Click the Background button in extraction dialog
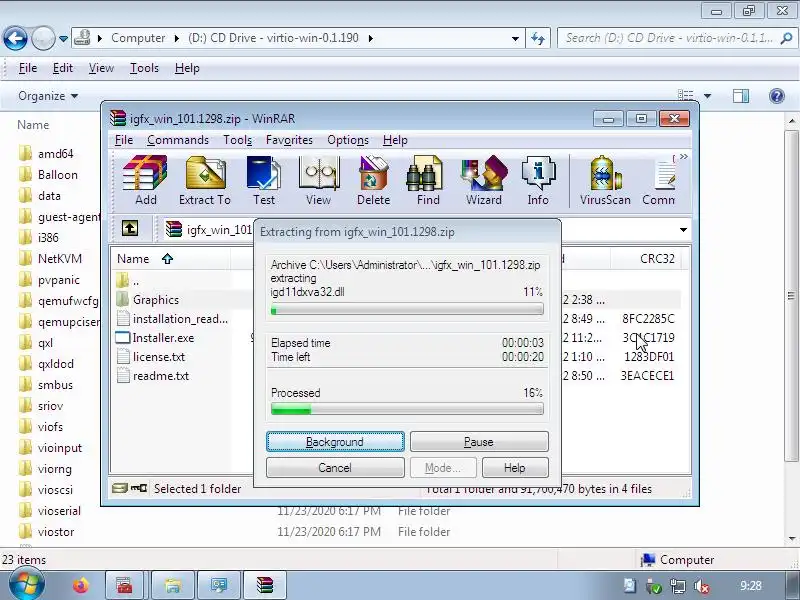This screenshot has height=600, width=800. 335,442
